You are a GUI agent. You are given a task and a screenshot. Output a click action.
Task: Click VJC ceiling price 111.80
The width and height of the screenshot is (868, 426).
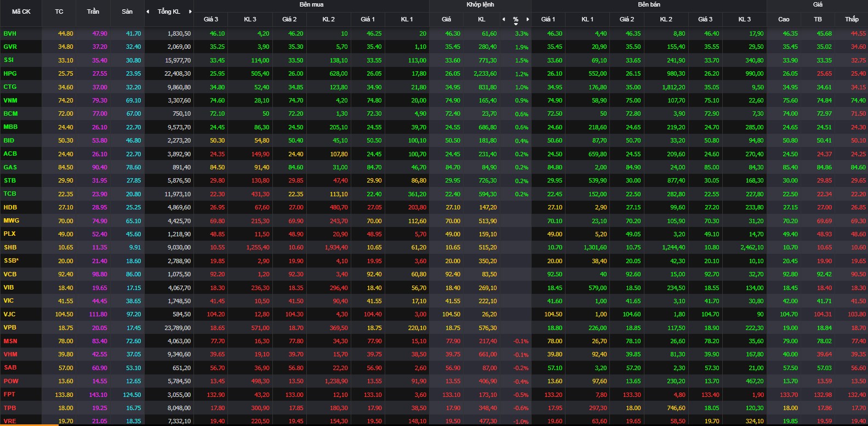pos(98,314)
